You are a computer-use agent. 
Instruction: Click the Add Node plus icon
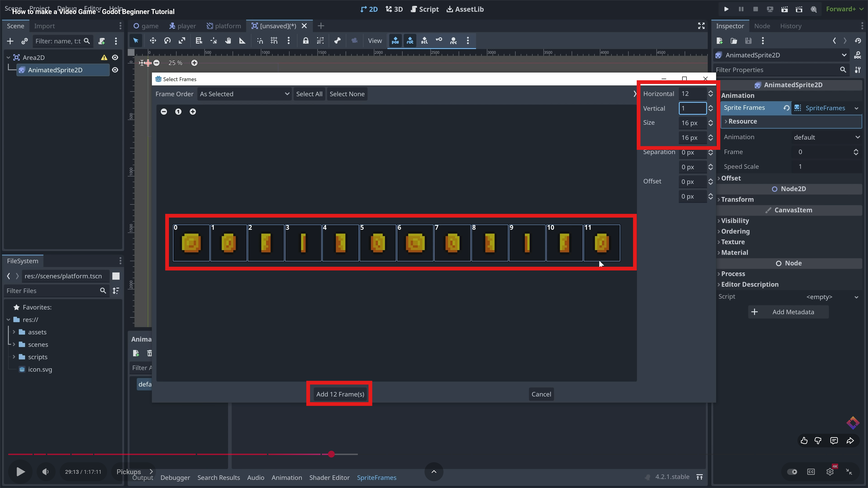[x=10, y=41]
